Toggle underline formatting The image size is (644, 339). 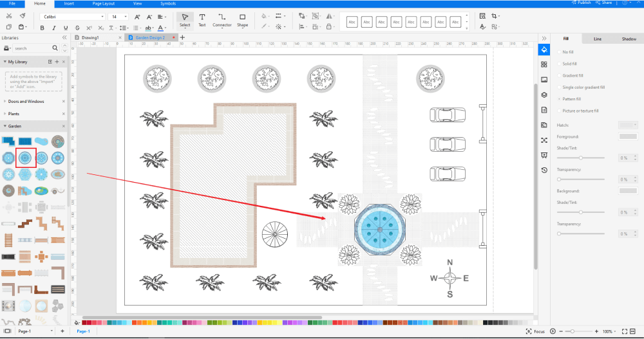(66, 28)
